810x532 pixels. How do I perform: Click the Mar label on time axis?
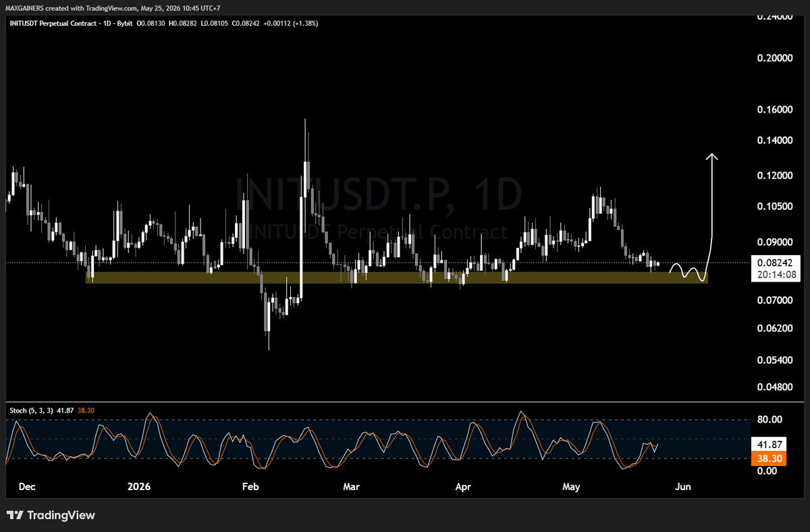(x=352, y=486)
